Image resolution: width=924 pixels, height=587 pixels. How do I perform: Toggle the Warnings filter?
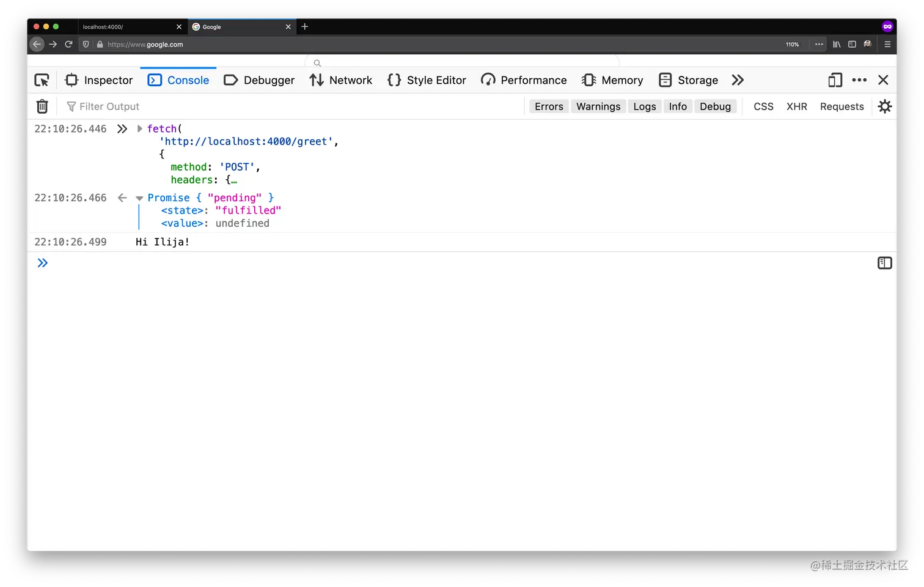point(598,106)
